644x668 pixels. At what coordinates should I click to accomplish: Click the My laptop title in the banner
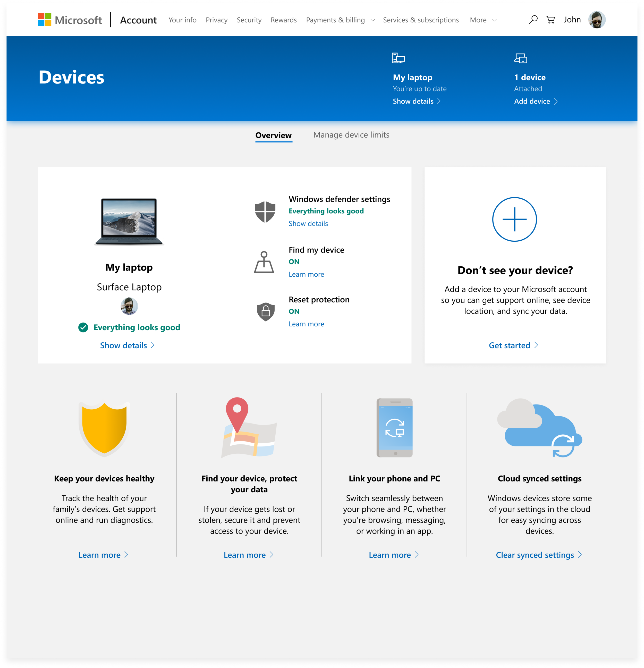point(412,77)
